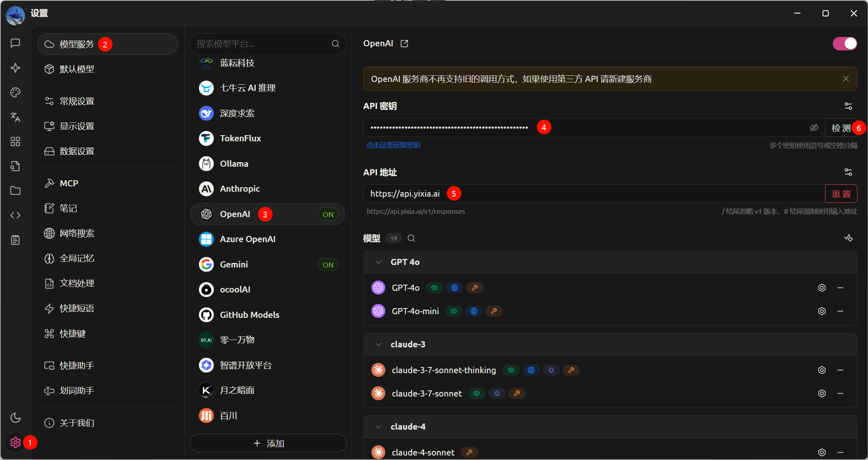The image size is (868, 460).
Task: Click the 检测 button to check the API key
Action: (x=841, y=128)
